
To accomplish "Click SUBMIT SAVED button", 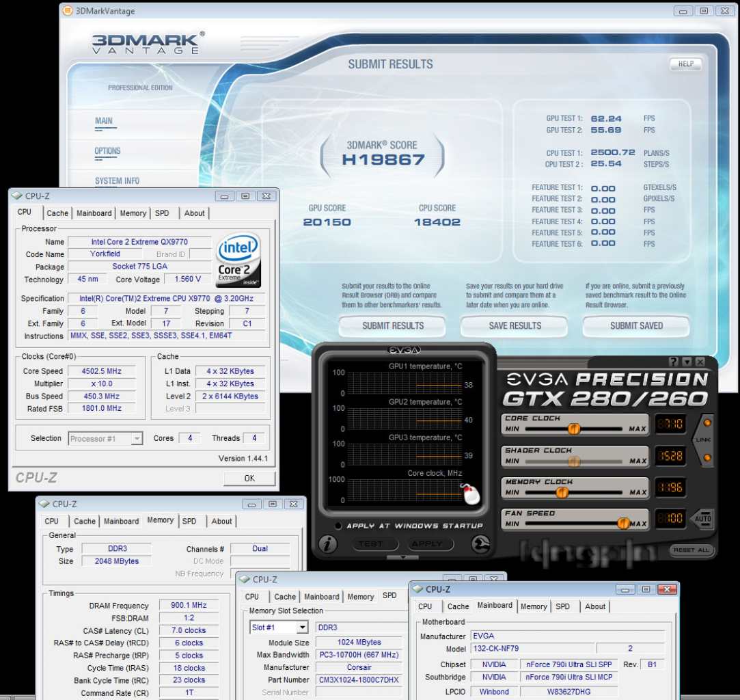I will (x=636, y=325).
